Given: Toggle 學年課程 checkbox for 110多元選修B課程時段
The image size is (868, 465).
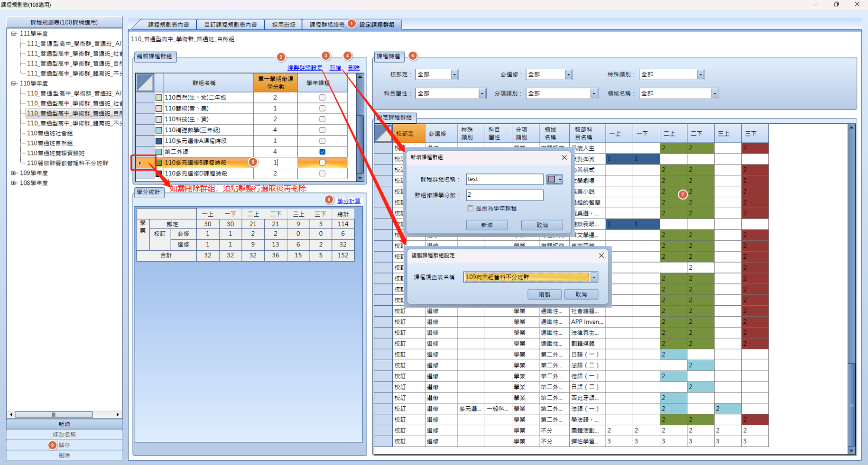Looking at the screenshot, I should tap(323, 163).
